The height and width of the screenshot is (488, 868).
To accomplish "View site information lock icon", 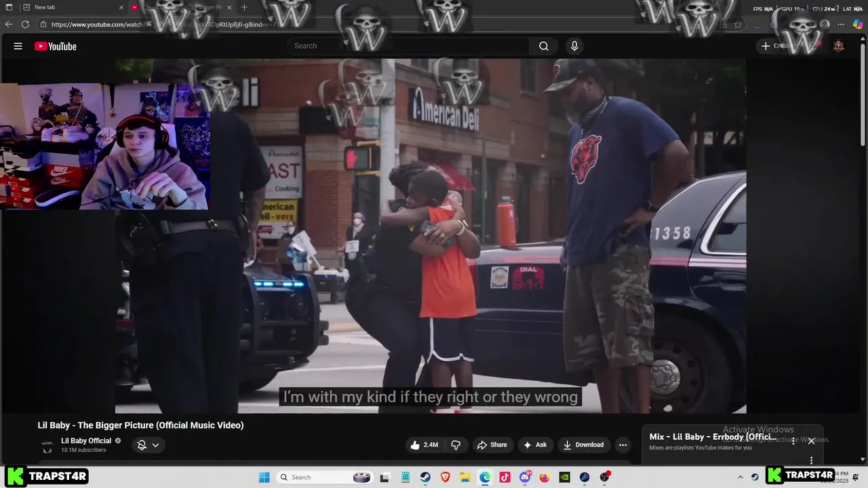I will click(43, 24).
